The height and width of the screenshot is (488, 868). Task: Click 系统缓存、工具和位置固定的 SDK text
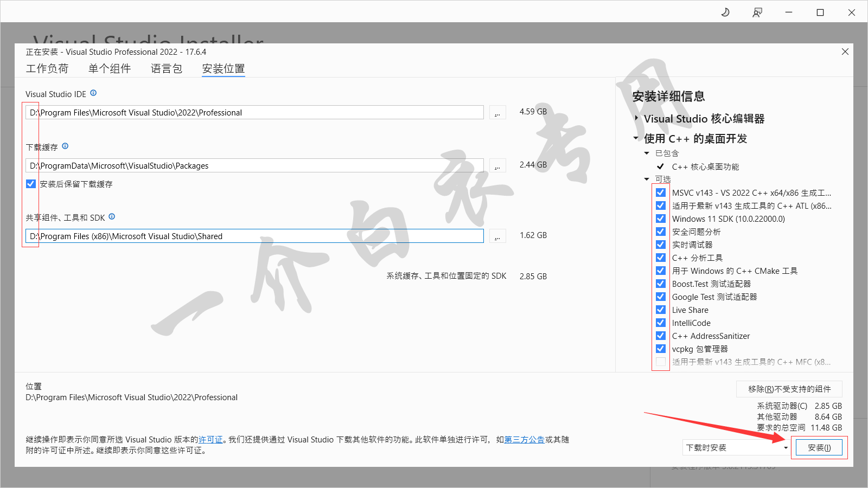click(x=446, y=276)
